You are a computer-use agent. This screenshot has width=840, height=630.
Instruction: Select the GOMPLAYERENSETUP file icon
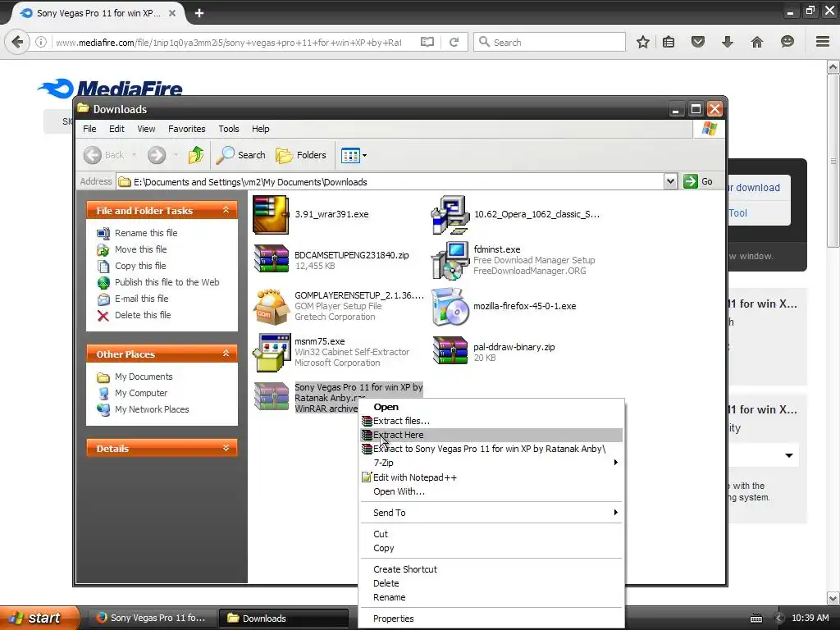pyautogui.click(x=272, y=307)
